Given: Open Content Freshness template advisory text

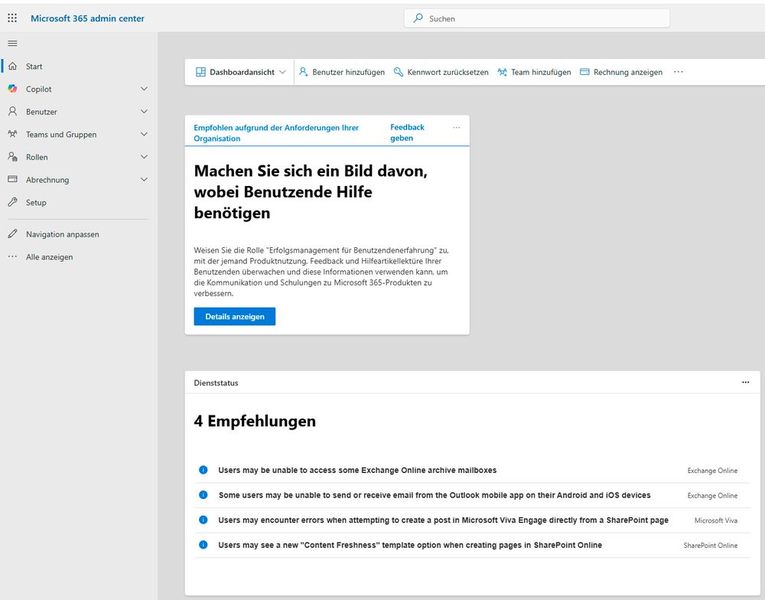Looking at the screenshot, I should (410, 545).
